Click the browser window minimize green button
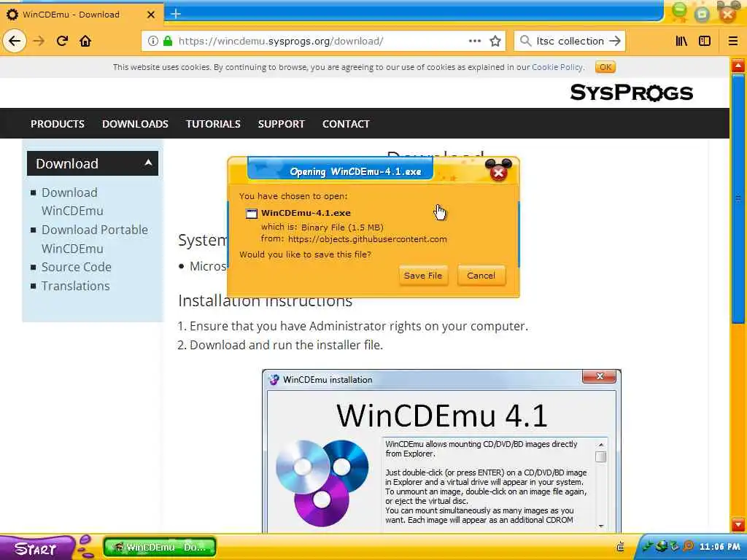This screenshot has height=560, width=747. coord(679,12)
